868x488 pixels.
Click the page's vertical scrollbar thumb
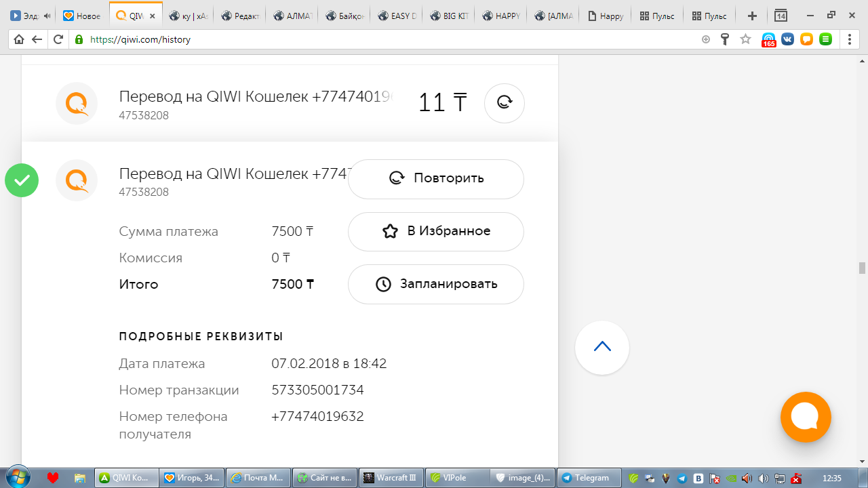[x=862, y=268]
